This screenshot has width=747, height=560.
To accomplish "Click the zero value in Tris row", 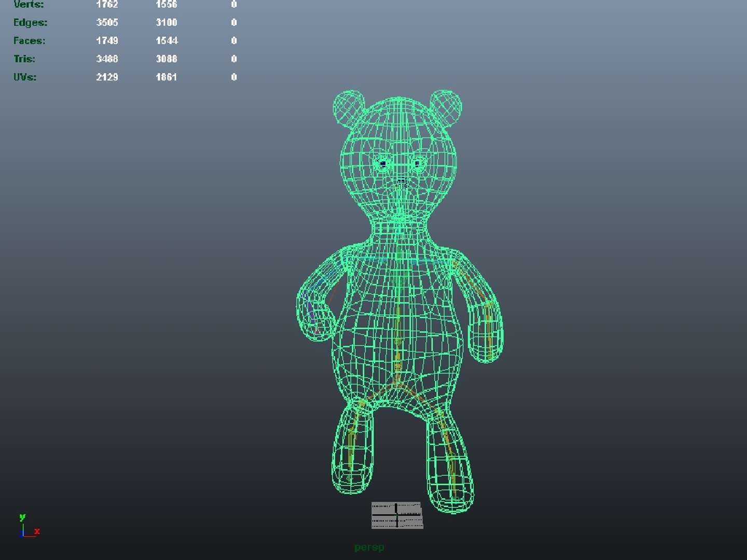I will coord(234,59).
